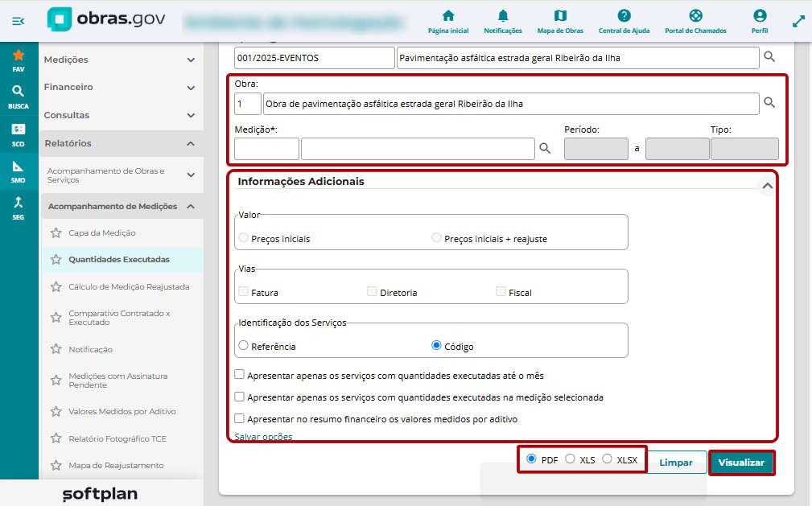Click the 001/2025-EVENTOS contract field

[315, 58]
